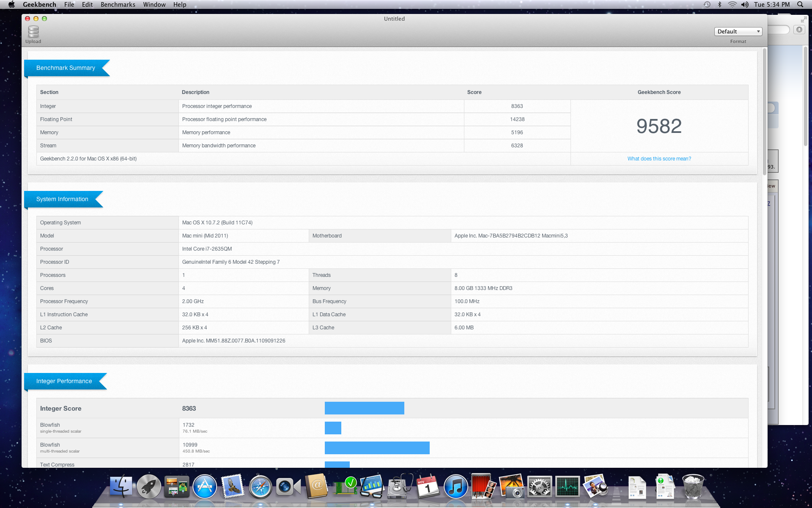Click the Wi-Fi status icon

pos(732,4)
